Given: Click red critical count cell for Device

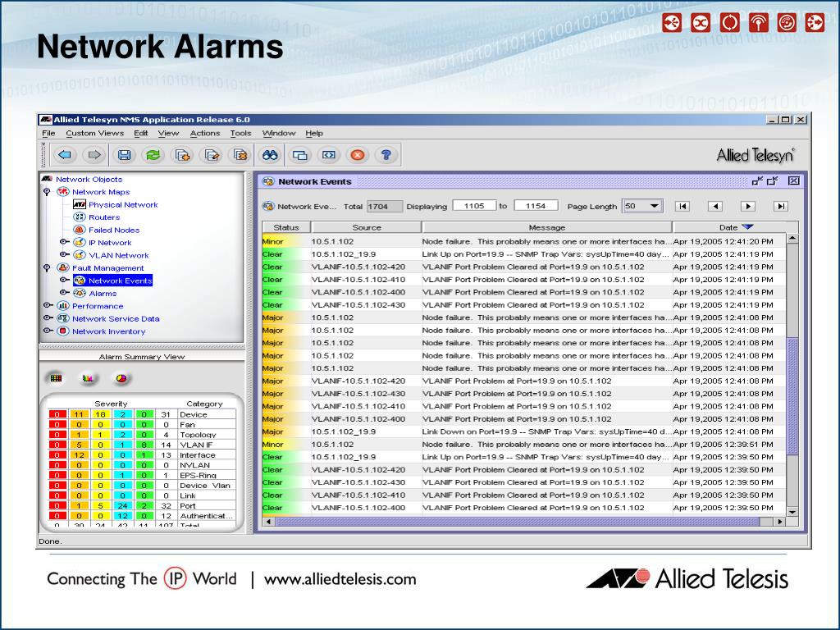Looking at the screenshot, I should pyautogui.click(x=57, y=414).
